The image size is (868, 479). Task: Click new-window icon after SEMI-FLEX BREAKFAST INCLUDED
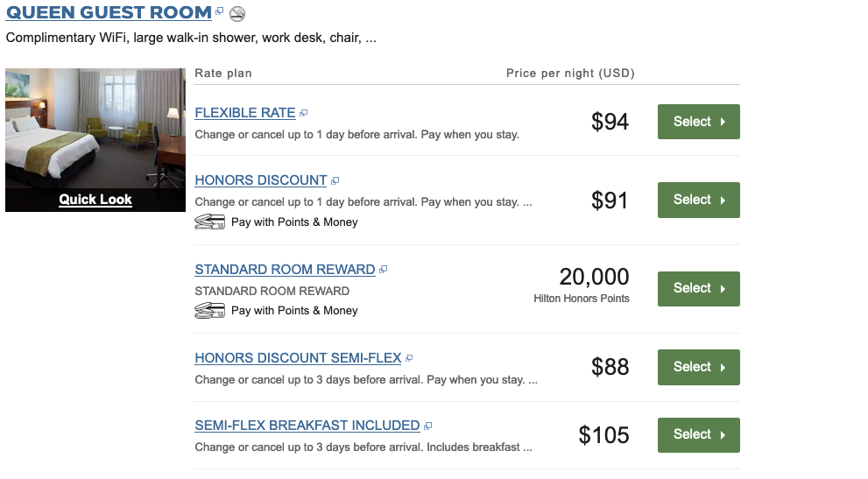(427, 426)
